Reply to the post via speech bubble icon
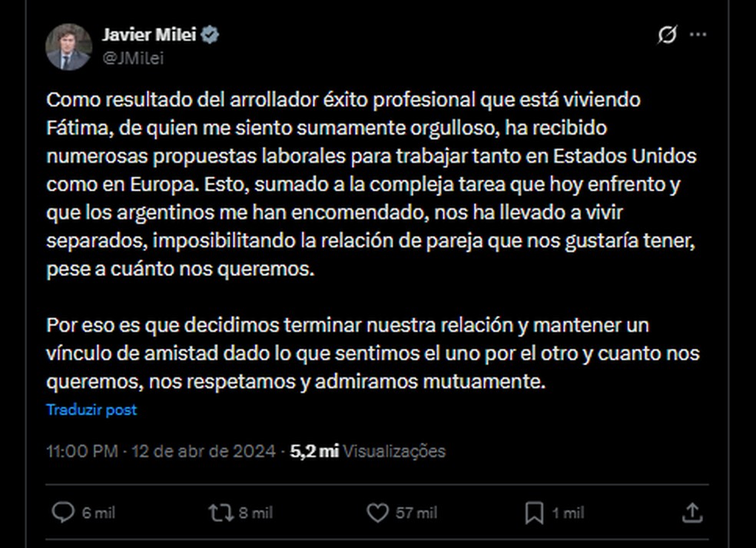The image size is (756, 548). tap(61, 512)
